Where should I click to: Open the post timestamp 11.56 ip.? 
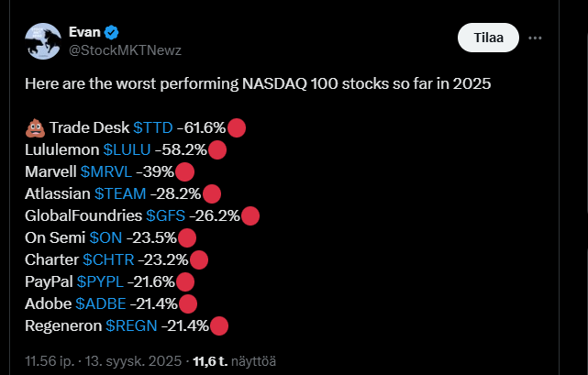(x=50, y=361)
